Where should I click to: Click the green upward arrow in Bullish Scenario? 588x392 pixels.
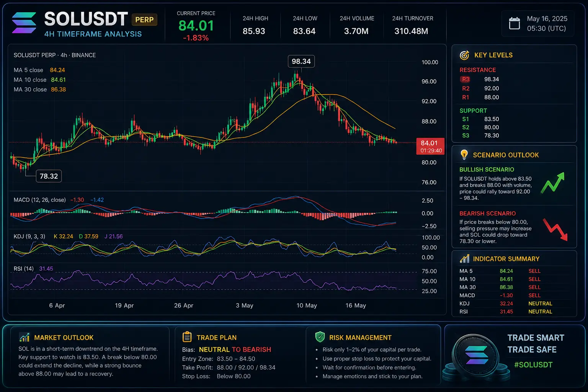tap(552, 183)
